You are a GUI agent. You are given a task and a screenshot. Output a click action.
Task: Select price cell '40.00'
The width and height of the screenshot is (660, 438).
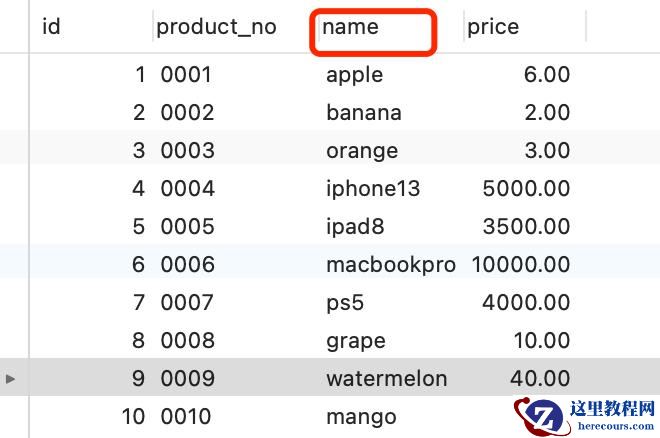click(540, 378)
